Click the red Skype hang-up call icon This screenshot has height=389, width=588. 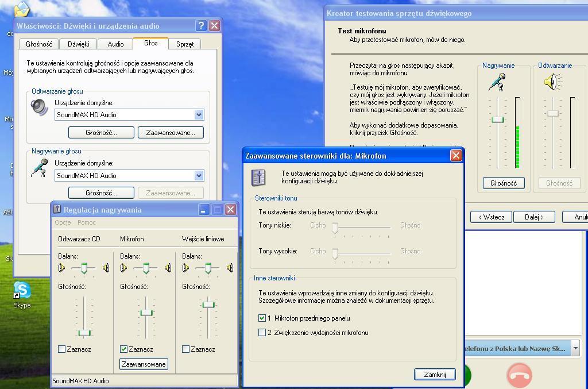coord(519,376)
